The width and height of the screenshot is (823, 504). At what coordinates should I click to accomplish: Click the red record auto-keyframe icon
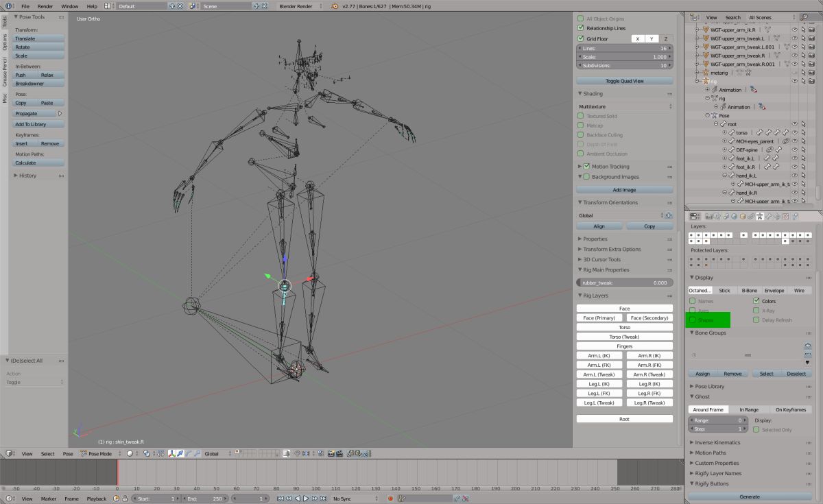click(390, 499)
